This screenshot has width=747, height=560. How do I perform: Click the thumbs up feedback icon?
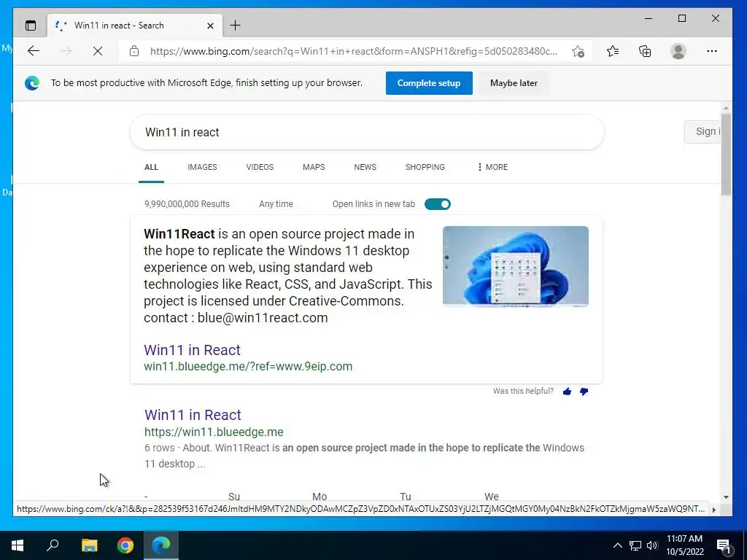[567, 392]
